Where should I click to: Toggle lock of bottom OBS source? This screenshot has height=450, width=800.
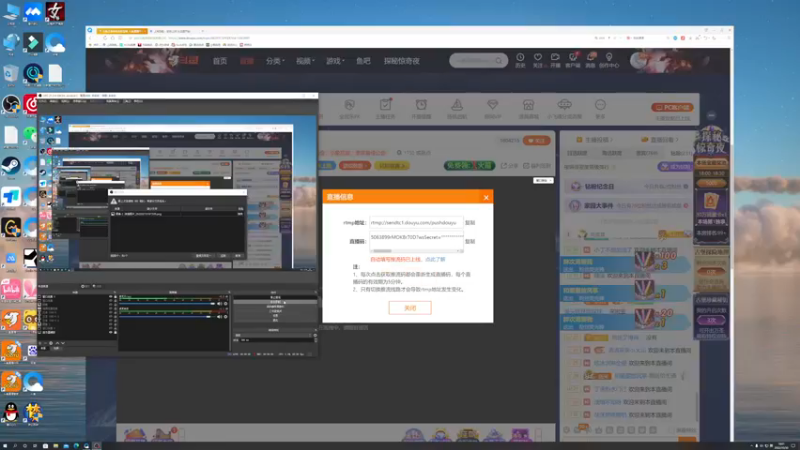click(x=115, y=332)
